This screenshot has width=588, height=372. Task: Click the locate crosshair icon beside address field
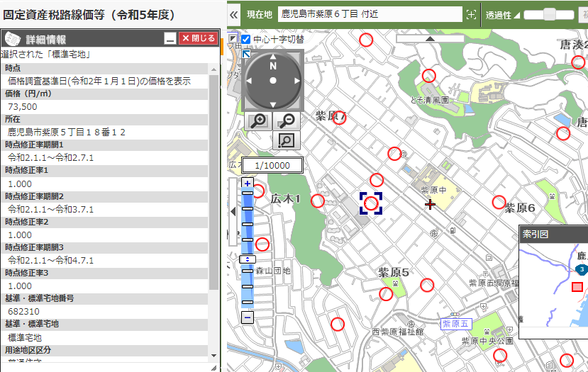471,14
